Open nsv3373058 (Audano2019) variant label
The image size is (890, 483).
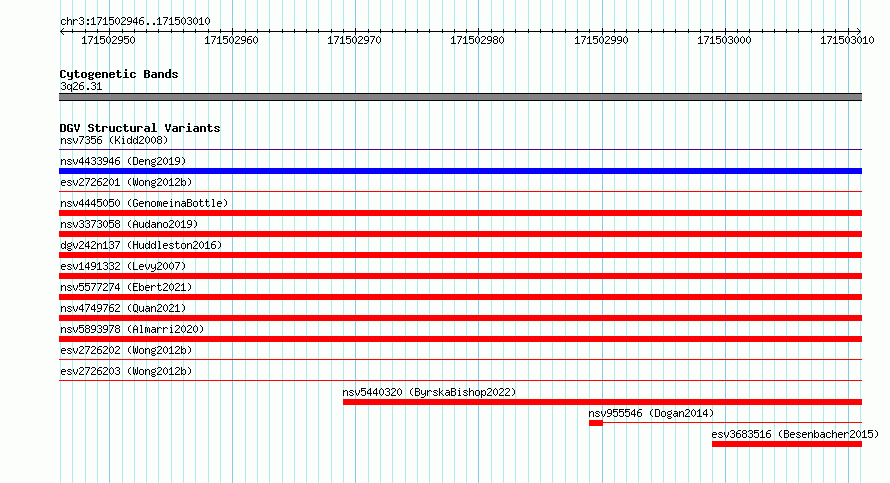click(x=129, y=224)
